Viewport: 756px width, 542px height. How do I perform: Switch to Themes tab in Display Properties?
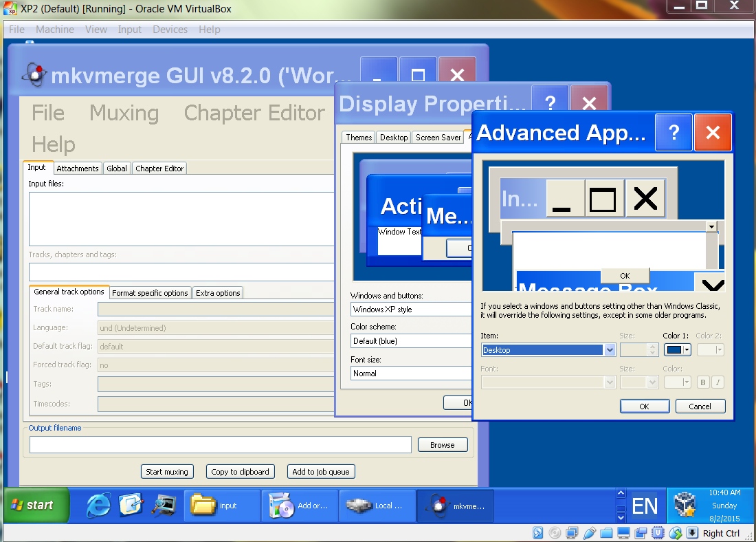pyautogui.click(x=359, y=137)
